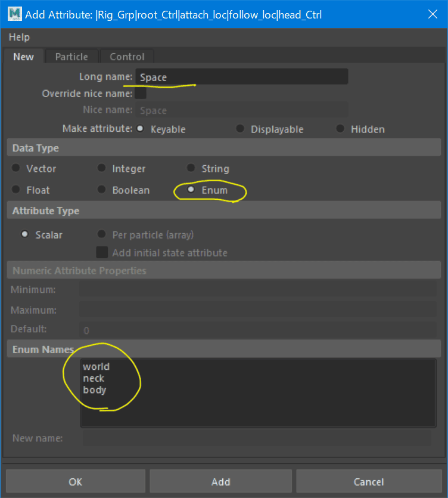Click the Data Type section header
This screenshot has width=448, height=498.
[224, 148]
